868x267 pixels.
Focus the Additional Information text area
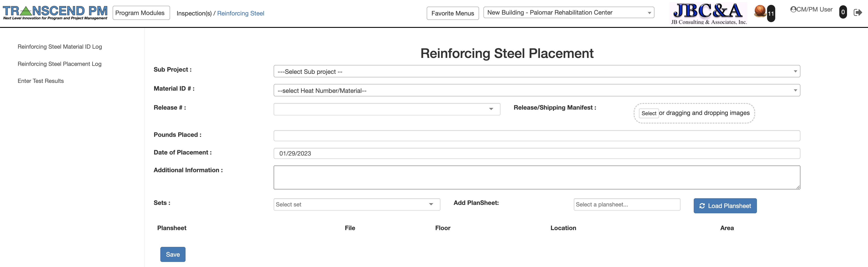pos(537,177)
